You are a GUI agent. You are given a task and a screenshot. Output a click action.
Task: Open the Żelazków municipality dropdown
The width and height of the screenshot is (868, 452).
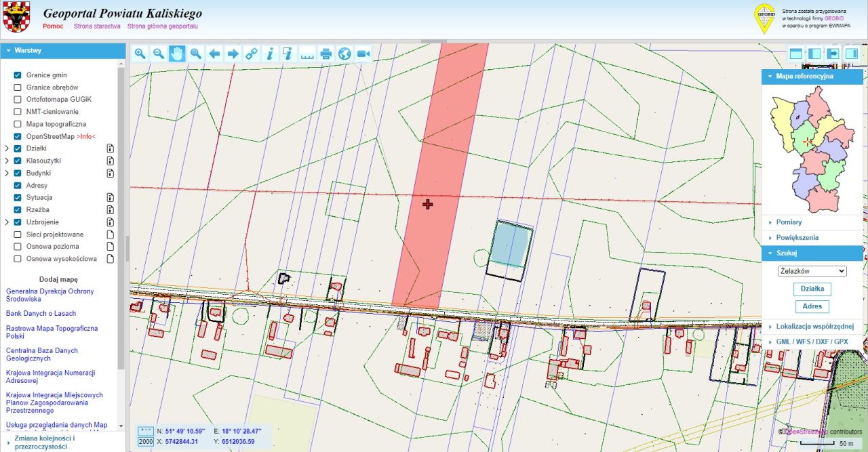tap(812, 271)
